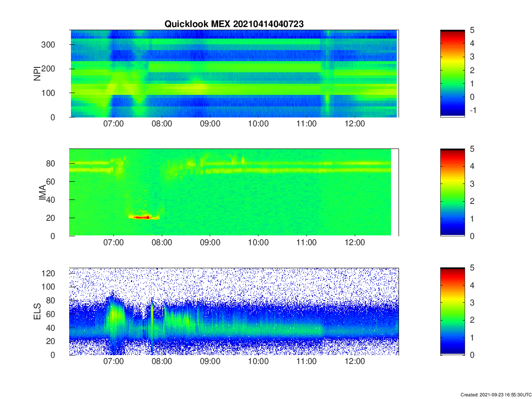Click the 07:00 tick under IMA plot

[113, 243]
